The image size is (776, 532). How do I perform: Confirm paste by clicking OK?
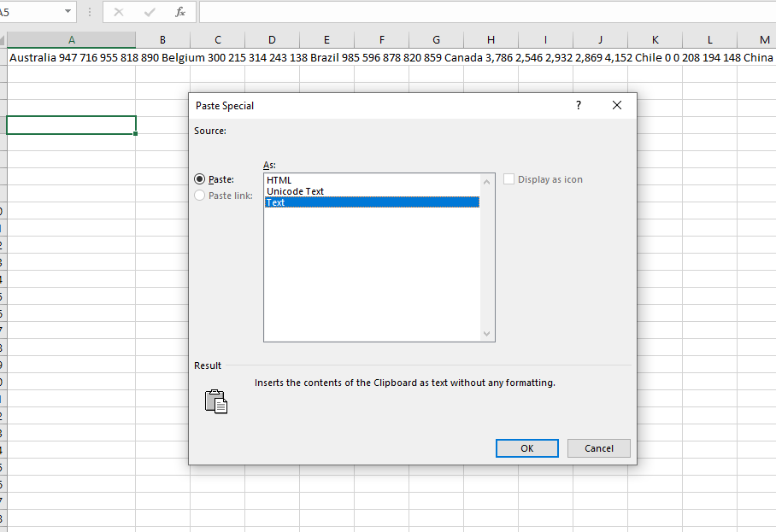click(526, 447)
